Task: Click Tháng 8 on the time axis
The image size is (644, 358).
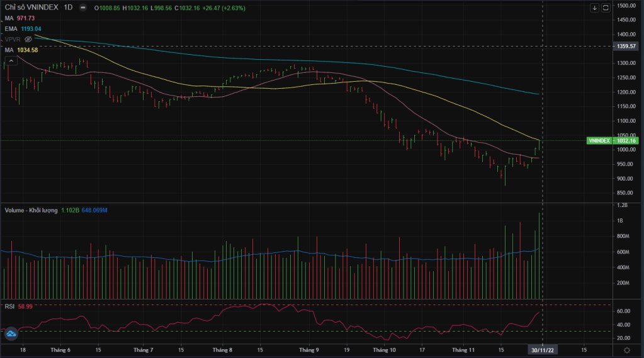Action: pyautogui.click(x=222, y=349)
